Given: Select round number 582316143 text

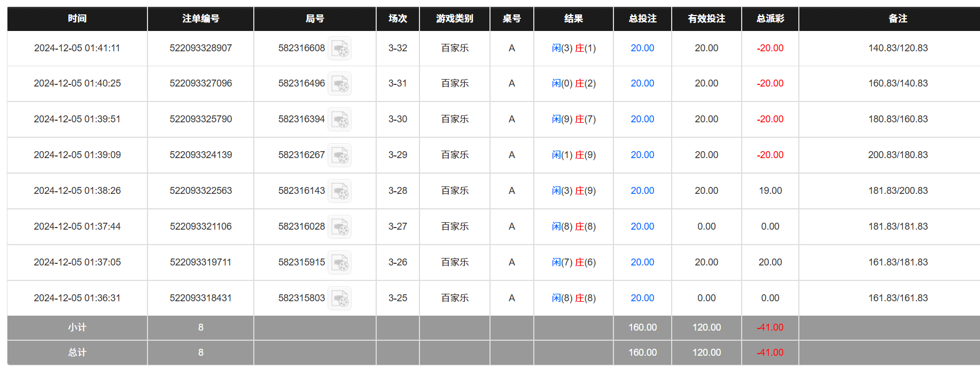Looking at the screenshot, I should 301,191.
